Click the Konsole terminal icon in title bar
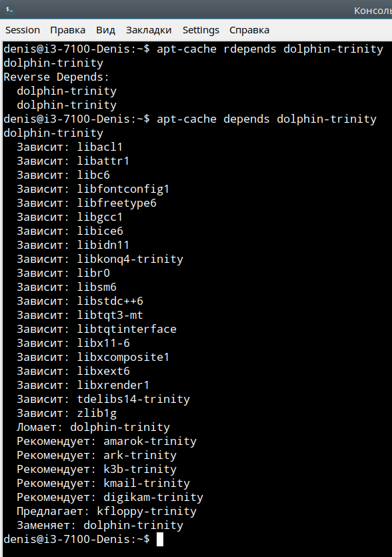 tap(9, 9)
